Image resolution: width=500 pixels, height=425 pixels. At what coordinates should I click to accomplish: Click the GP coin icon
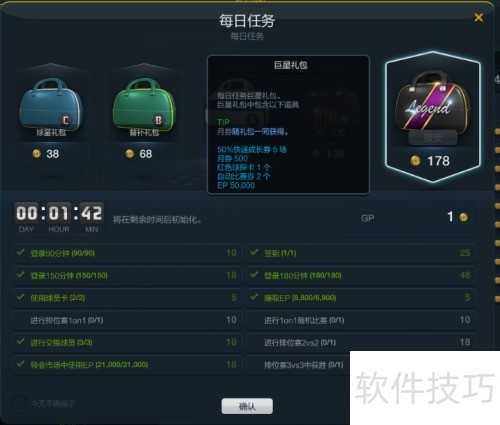(463, 217)
